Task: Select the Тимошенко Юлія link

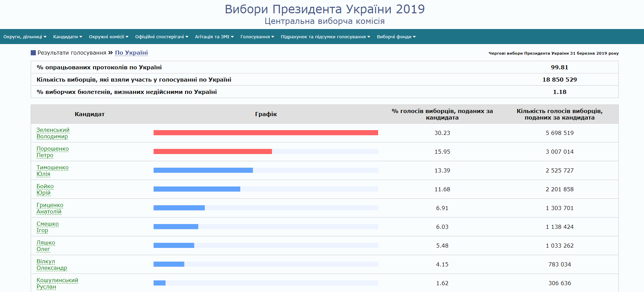Action: [53, 171]
